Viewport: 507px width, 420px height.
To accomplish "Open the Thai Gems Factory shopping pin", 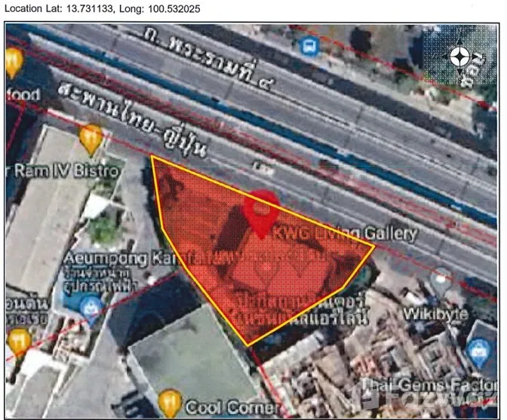I will click(x=477, y=348).
